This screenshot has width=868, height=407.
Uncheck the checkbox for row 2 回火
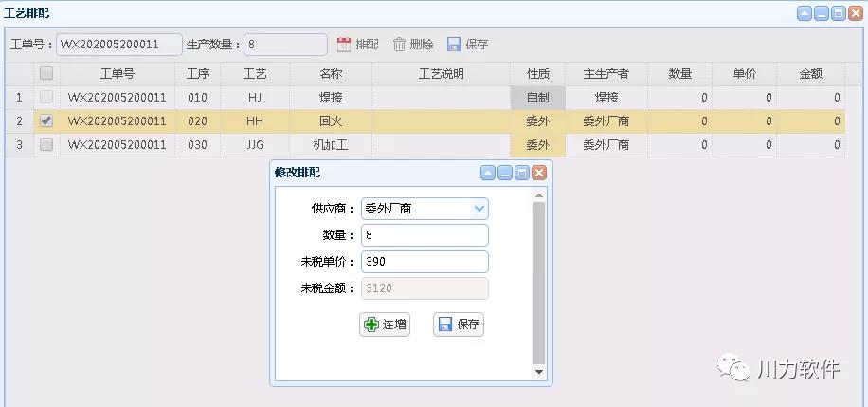click(46, 121)
